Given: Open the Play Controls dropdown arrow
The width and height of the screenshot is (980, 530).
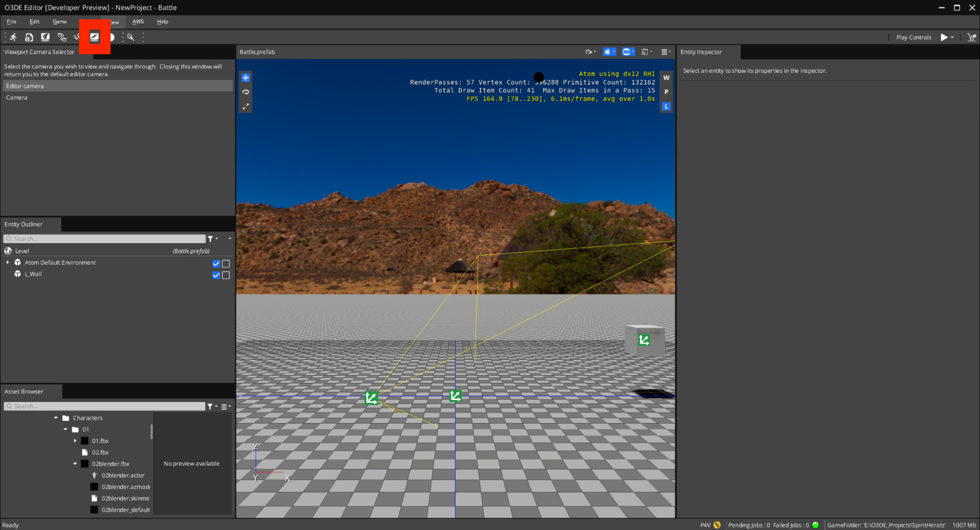Looking at the screenshot, I should click(x=952, y=37).
